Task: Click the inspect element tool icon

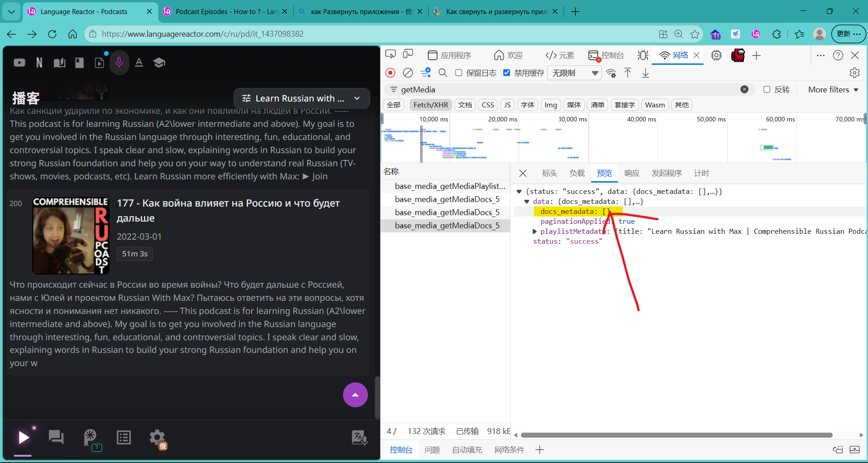Action: click(391, 55)
